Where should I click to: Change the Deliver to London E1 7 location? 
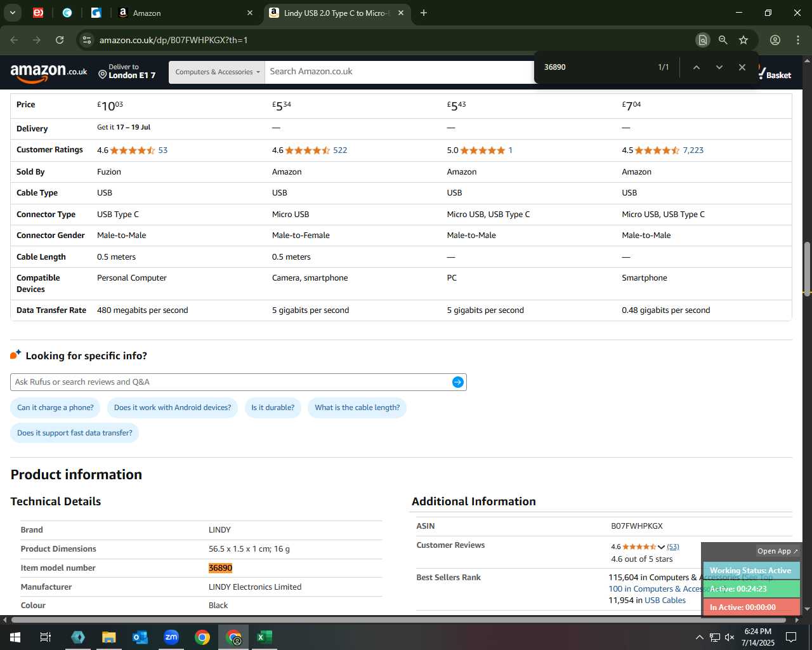[x=127, y=71]
